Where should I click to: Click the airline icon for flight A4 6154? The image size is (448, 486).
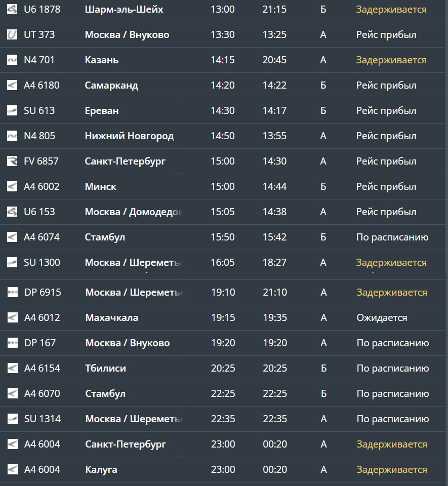13,369
